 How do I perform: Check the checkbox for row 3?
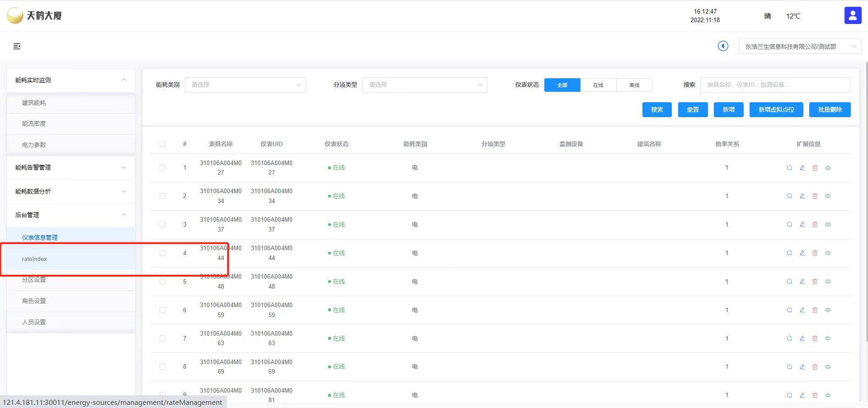point(162,225)
